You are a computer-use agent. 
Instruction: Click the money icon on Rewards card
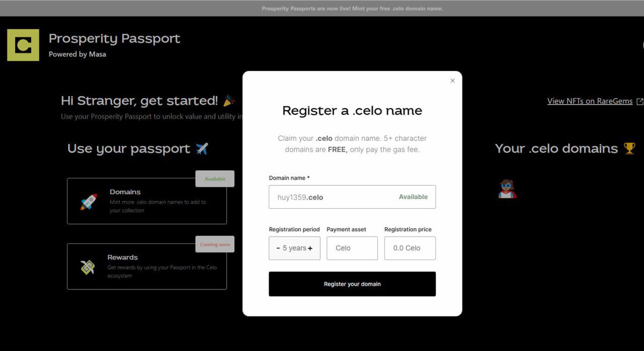(88, 267)
